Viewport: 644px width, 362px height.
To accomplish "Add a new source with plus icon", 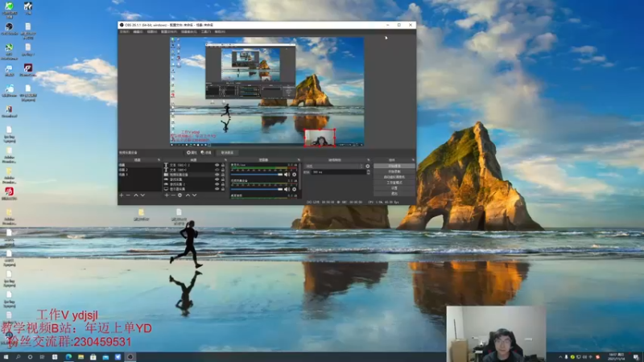I will (167, 195).
